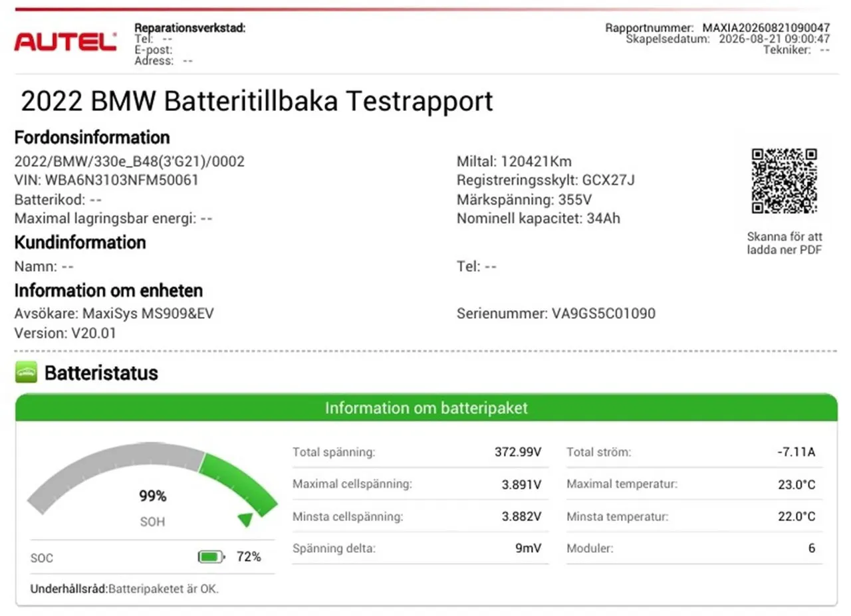Click the 'Serienummer: VA9GS5C01090' line
851x616 pixels.
click(556, 314)
